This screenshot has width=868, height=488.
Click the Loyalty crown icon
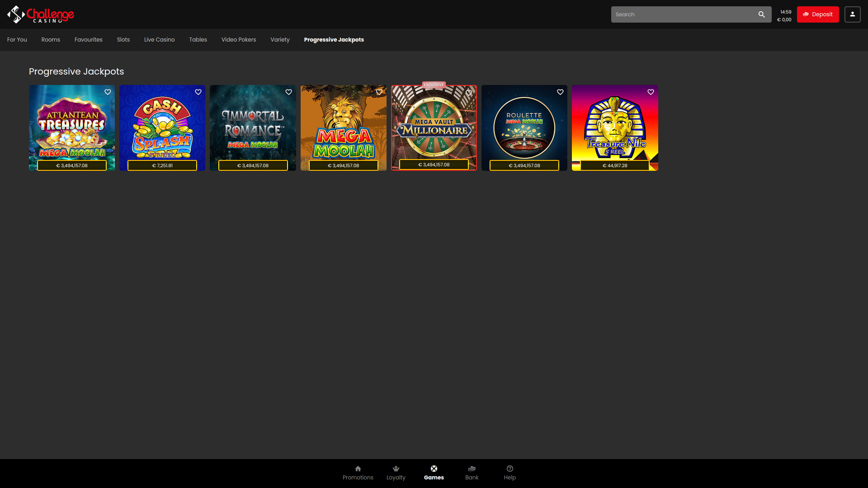pyautogui.click(x=396, y=469)
